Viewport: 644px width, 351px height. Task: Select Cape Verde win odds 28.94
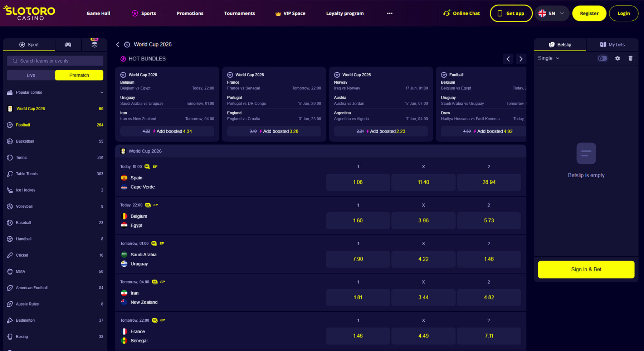click(489, 182)
